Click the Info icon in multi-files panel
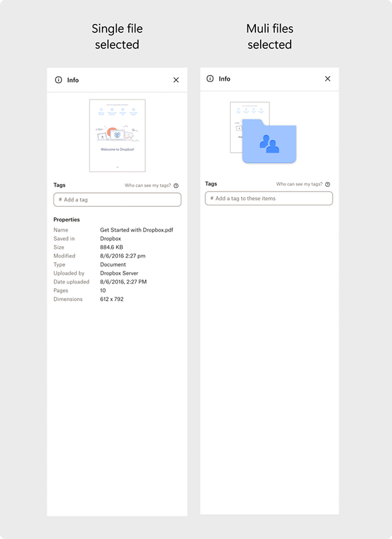 (210, 79)
